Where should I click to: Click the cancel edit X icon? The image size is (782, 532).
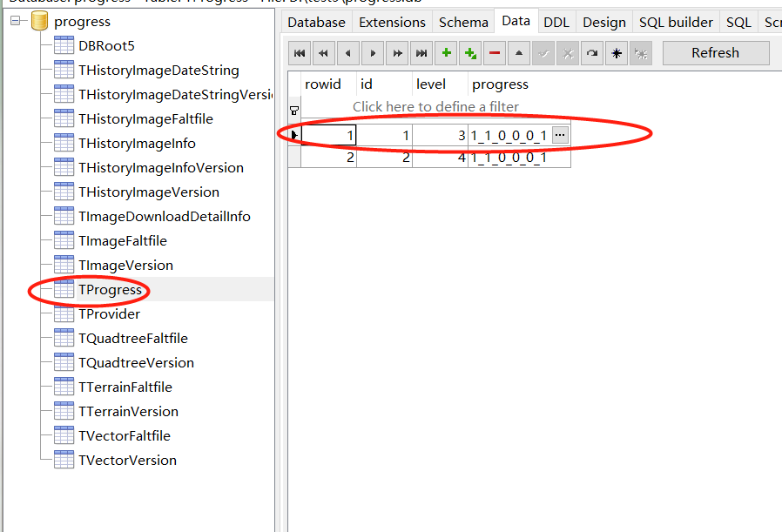tap(568, 53)
